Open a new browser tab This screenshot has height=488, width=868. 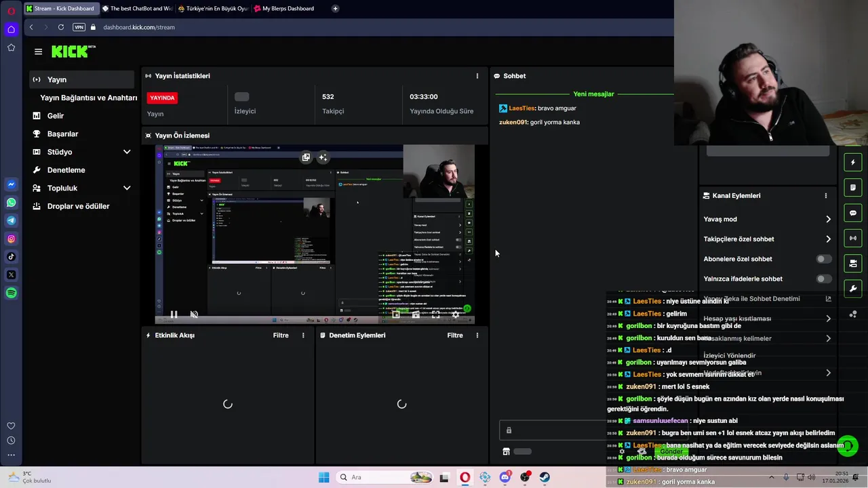click(335, 9)
